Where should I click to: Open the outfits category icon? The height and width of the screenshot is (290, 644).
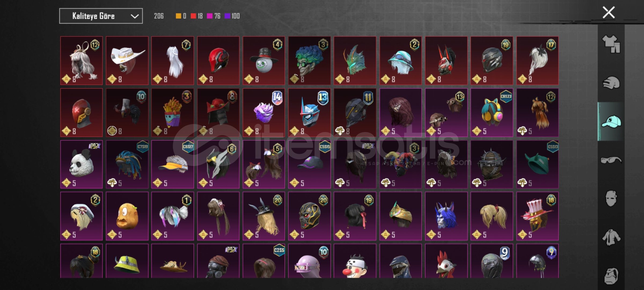pos(611,44)
